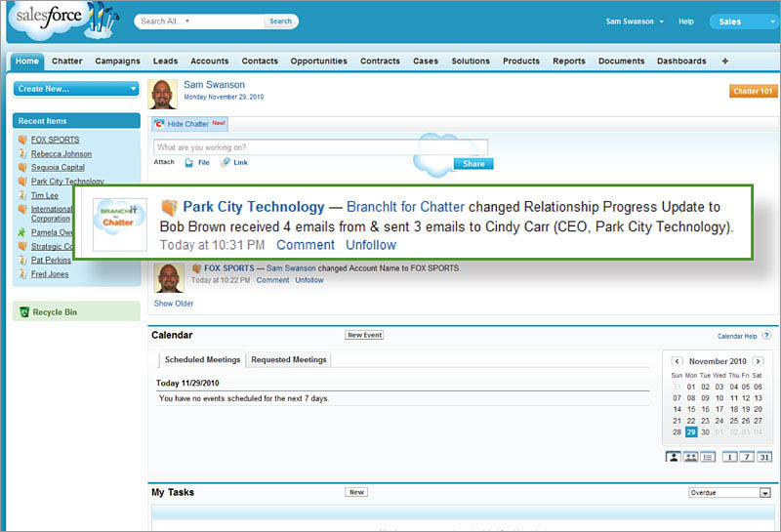Click the New task button
The image size is (781, 532).
356,492
